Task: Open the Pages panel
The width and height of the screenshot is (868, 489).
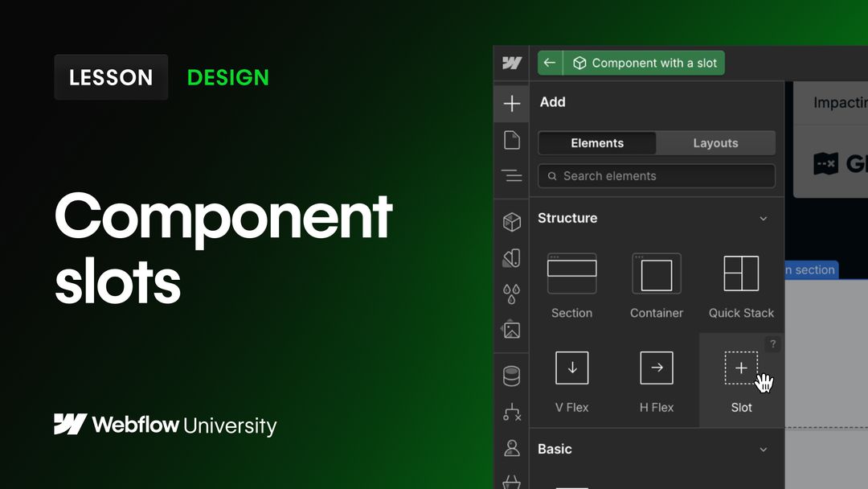Action: pyautogui.click(x=512, y=140)
